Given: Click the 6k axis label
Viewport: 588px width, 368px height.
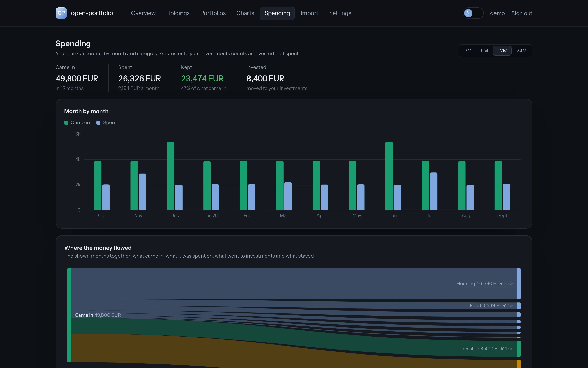Looking at the screenshot, I should (78, 134).
